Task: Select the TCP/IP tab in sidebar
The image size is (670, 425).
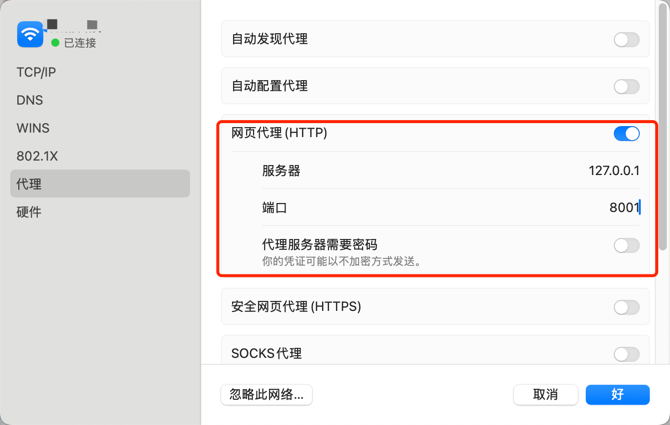Action: 36,73
